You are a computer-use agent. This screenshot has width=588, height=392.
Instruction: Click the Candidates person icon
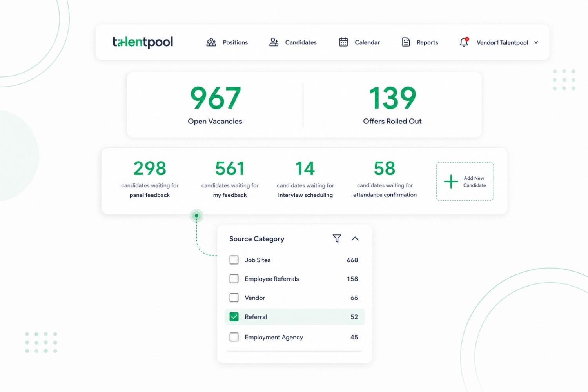274,42
